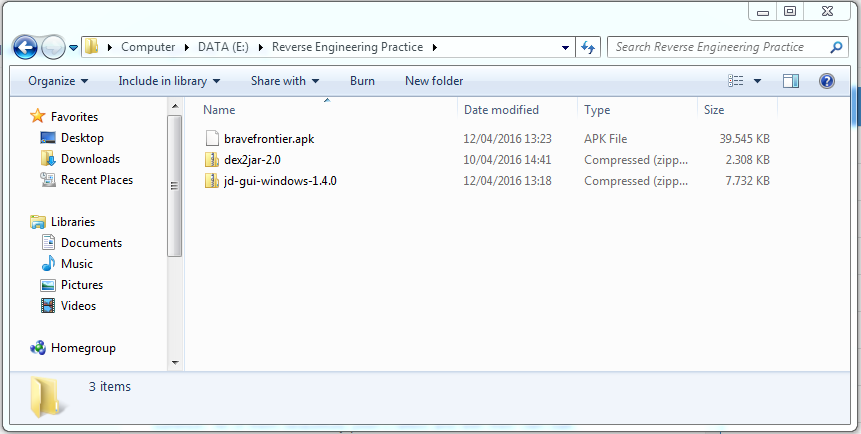Click the Back navigation arrow
861x434 pixels.
[25, 48]
